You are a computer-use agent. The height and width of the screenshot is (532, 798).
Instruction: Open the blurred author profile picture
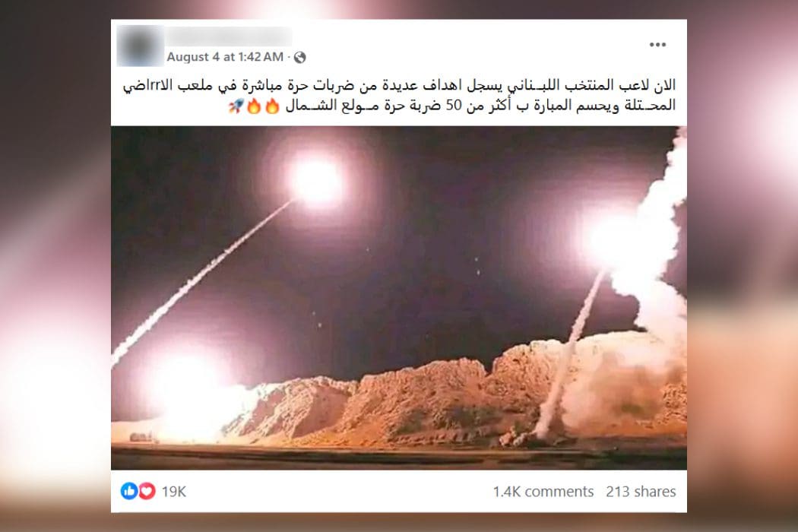141,46
